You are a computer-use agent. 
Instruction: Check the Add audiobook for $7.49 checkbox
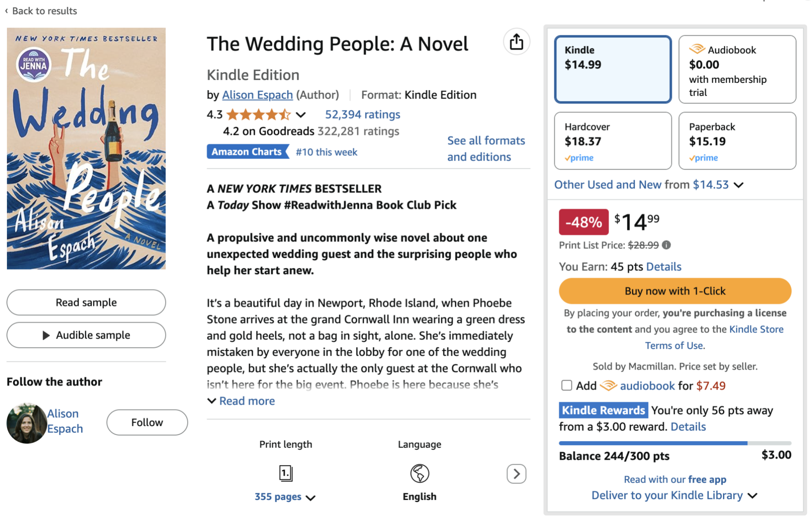pos(566,385)
